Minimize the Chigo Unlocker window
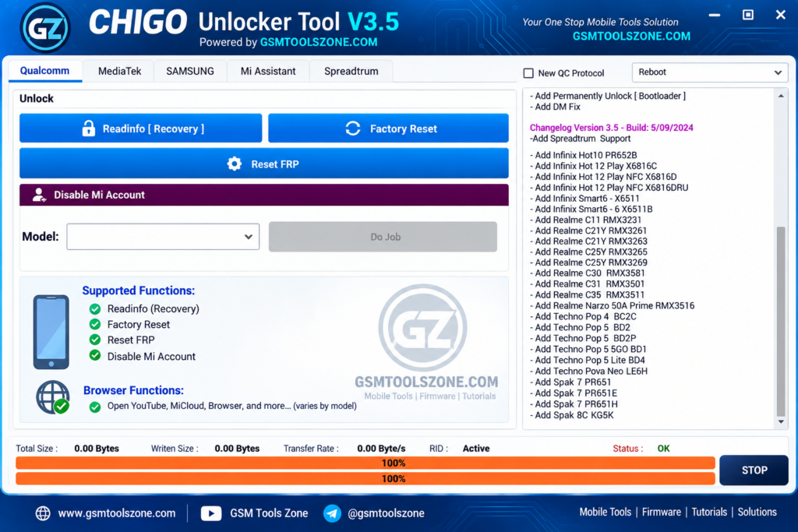 pyautogui.click(x=715, y=15)
